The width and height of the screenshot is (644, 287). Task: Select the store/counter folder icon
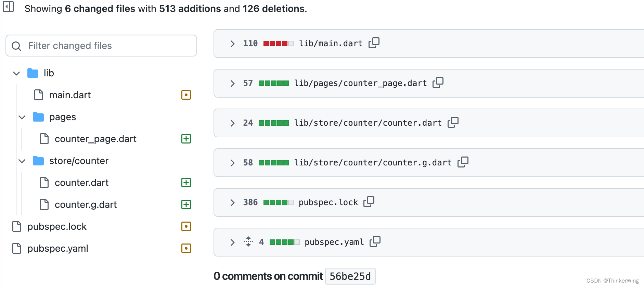[x=38, y=161]
